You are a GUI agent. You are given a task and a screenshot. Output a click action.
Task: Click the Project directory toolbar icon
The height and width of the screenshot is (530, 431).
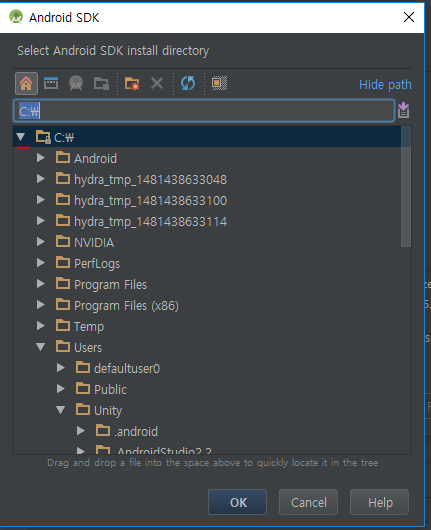tap(76, 83)
